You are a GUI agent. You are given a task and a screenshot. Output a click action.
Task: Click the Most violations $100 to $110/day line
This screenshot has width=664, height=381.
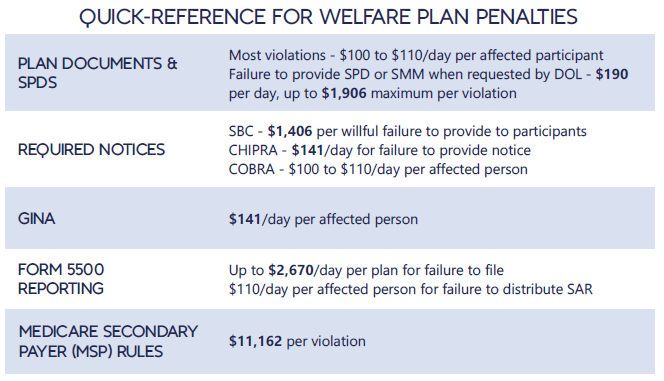pyautogui.click(x=416, y=55)
